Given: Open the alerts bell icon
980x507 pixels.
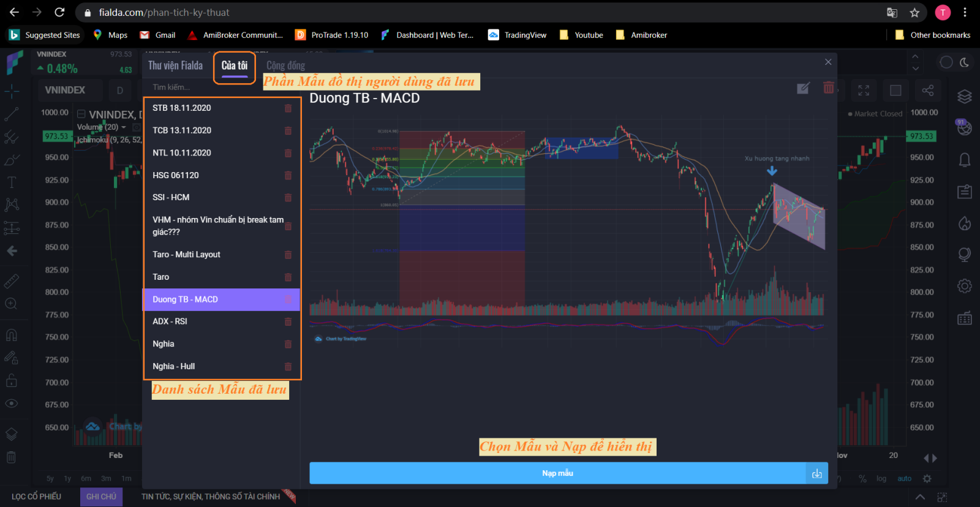Looking at the screenshot, I should pos(964,160).
